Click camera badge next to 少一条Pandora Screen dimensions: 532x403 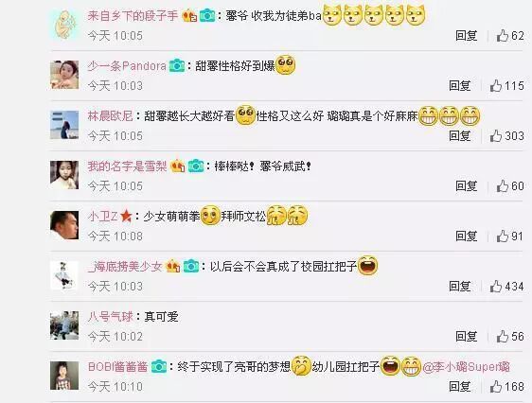pos(177,65)
